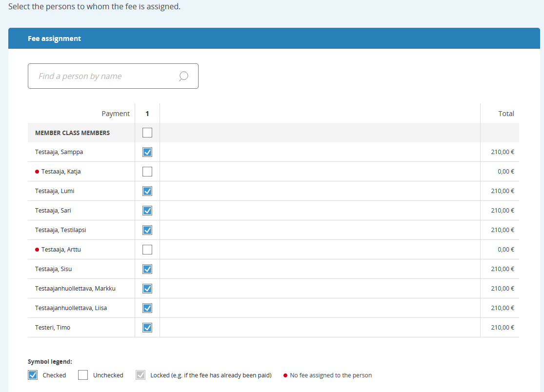
Task: Click the Total column header
Action: tap(506, 113)
